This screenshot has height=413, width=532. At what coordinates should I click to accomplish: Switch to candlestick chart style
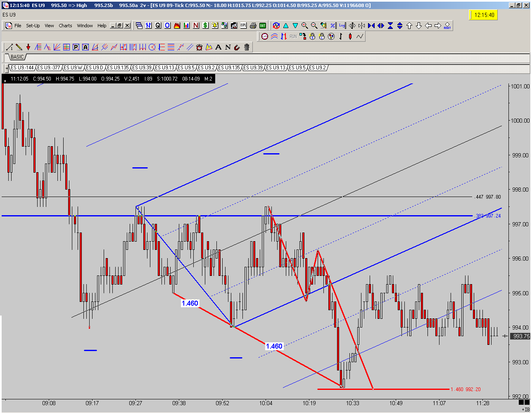point(350,36)
